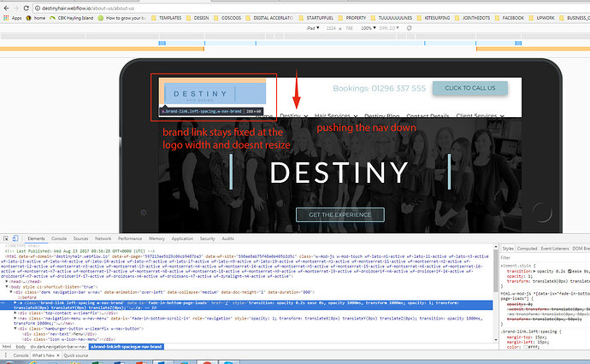The height and width of the screenshot is (364, 590).
Task: Switch to the Security tab
Action: pyautogui.click(x=207, y=238)
